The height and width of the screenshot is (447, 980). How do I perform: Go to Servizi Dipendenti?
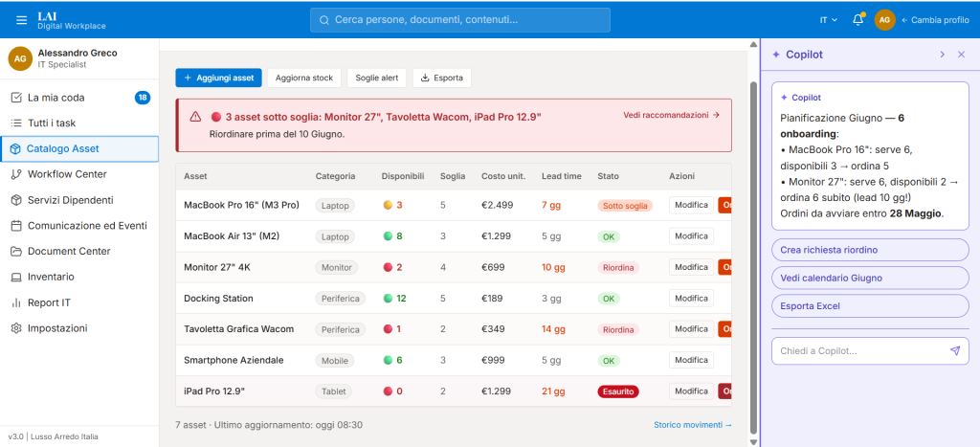(79, 200)
